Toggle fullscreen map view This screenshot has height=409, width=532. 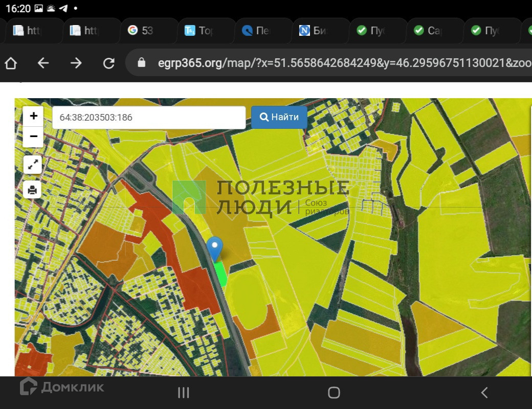[x=33, y=165]
